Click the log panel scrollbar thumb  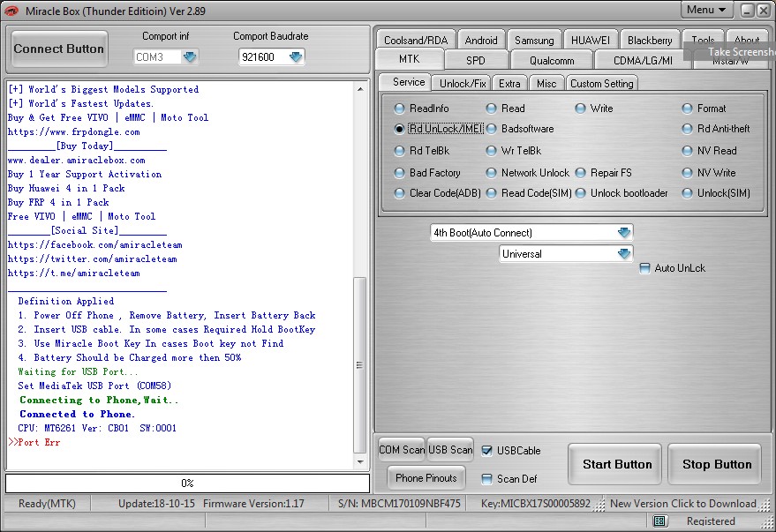[x=360, y=365]
